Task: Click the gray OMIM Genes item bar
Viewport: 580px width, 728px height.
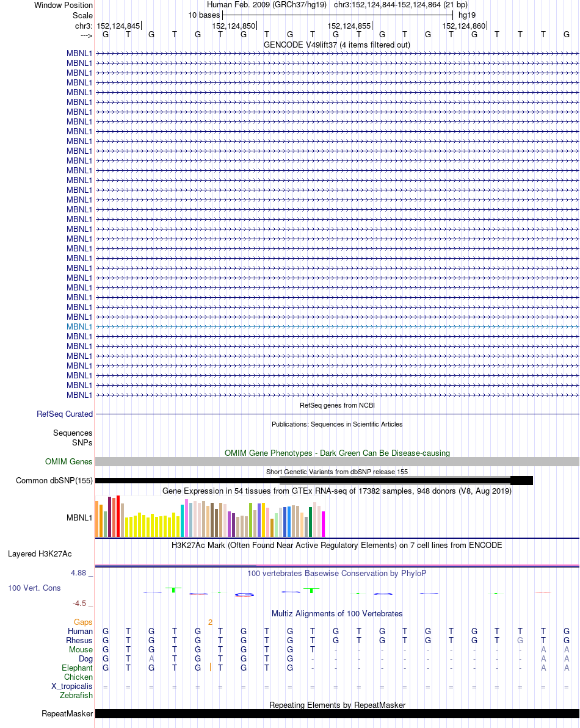Action: point(337,462)
